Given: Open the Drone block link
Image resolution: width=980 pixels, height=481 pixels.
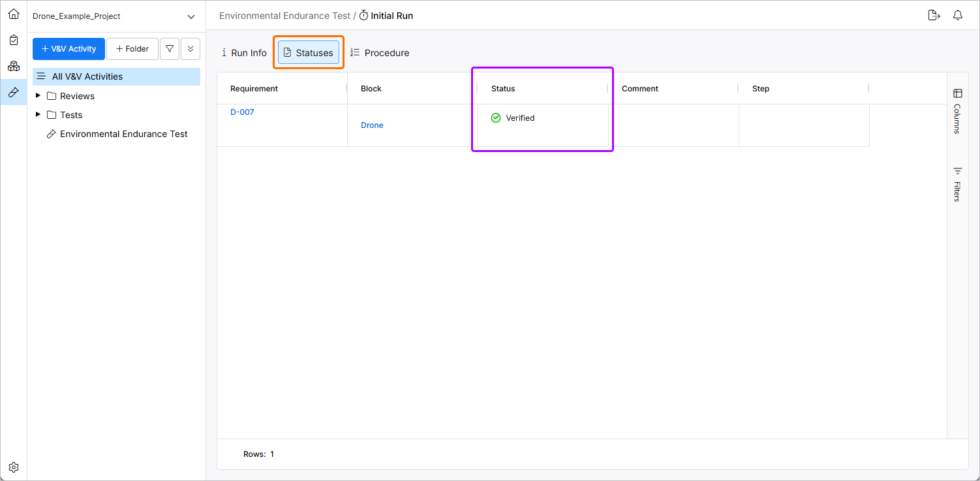Looking at the screenshot, I should pos(372,125).
